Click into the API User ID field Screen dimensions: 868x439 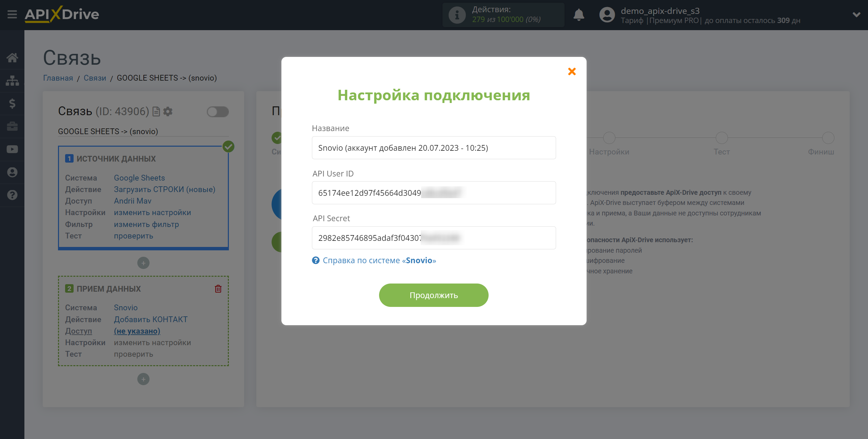point(434,193)
